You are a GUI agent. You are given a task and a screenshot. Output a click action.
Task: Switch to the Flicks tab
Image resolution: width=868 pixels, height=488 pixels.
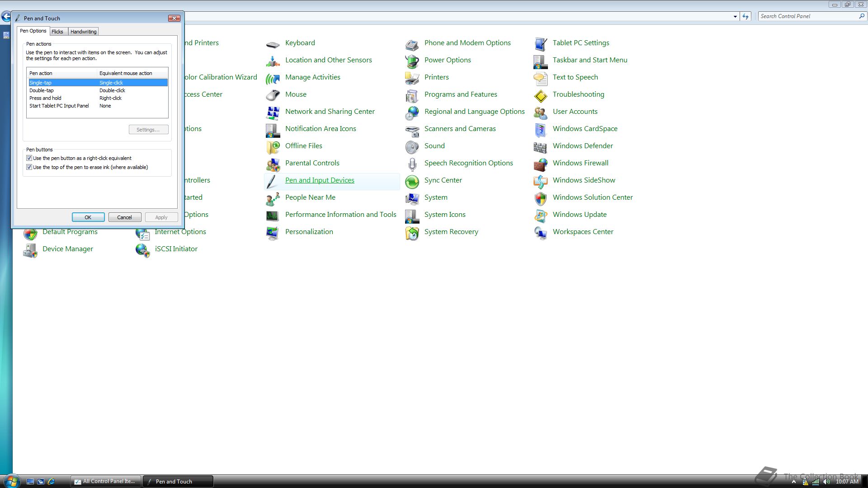click(x=57, y=32)
